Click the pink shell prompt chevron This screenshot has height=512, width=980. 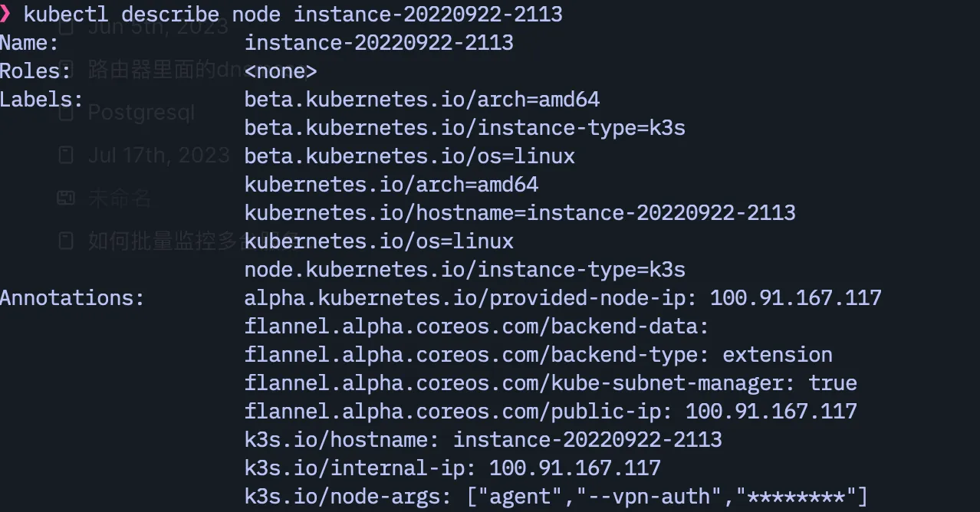(5, 15)
